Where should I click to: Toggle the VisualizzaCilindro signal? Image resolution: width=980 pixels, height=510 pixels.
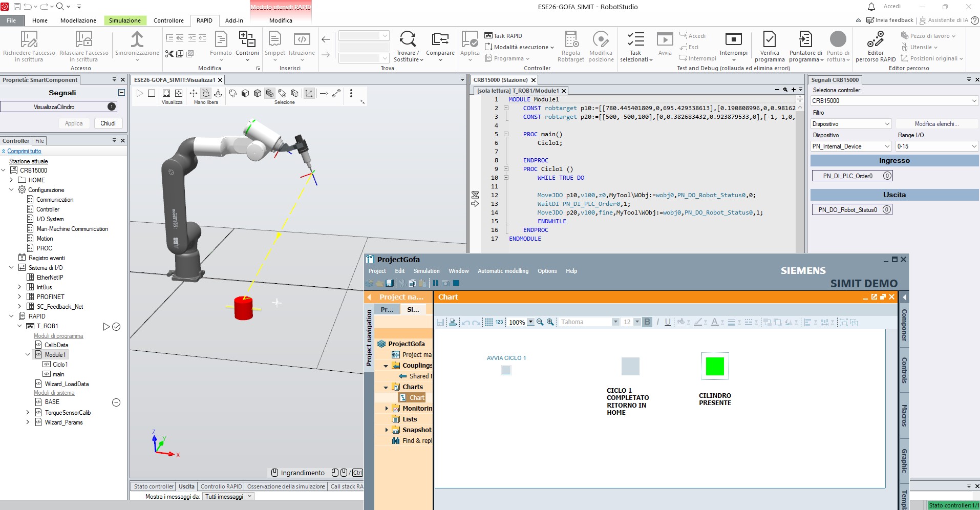click(x=59, y=107)
